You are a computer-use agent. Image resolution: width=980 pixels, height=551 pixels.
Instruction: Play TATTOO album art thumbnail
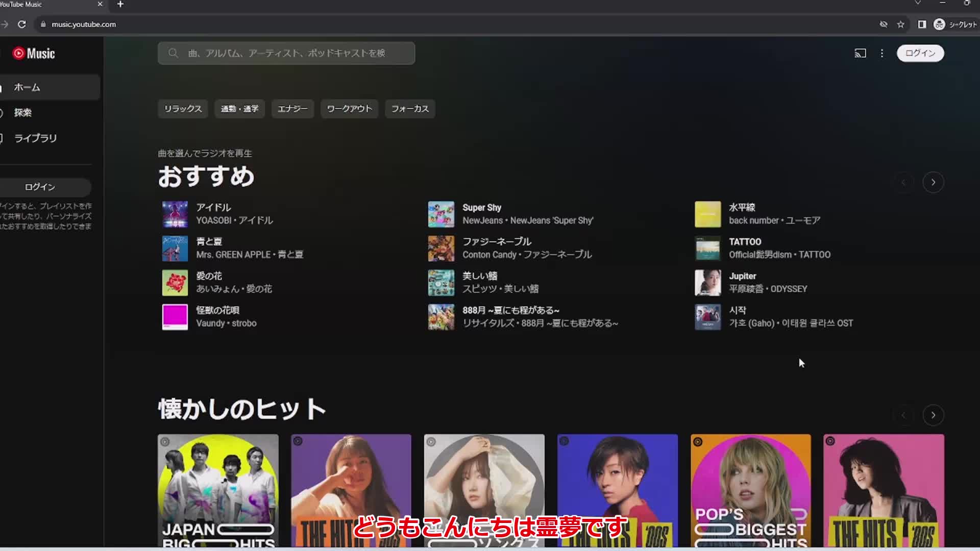click(708, 248)
